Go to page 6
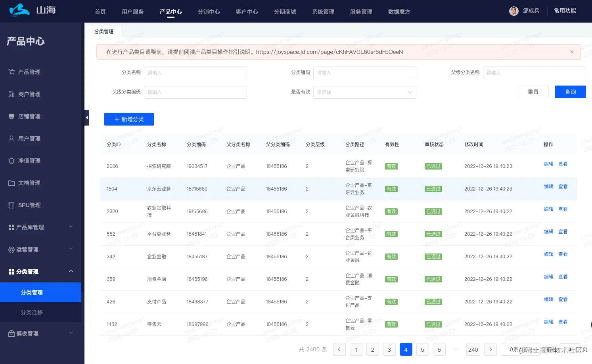The height and width of the screenshot is (364, 592). point(439,349)
